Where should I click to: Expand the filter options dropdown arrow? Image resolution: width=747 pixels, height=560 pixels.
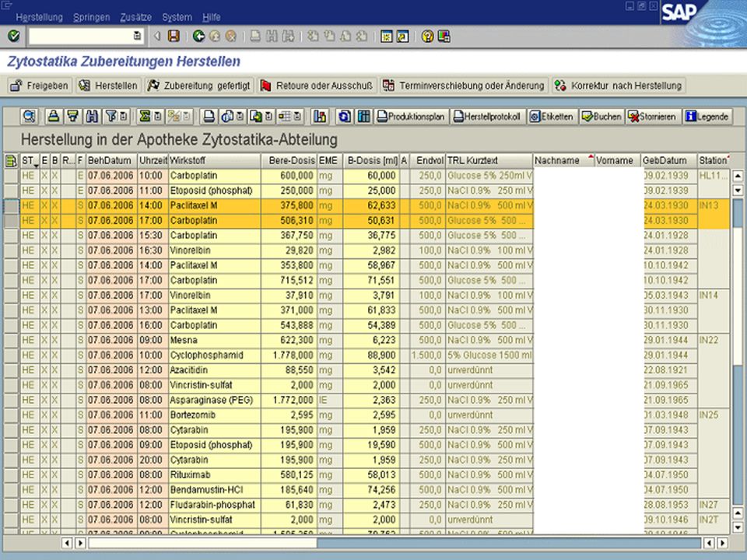(x=124, y=116)
